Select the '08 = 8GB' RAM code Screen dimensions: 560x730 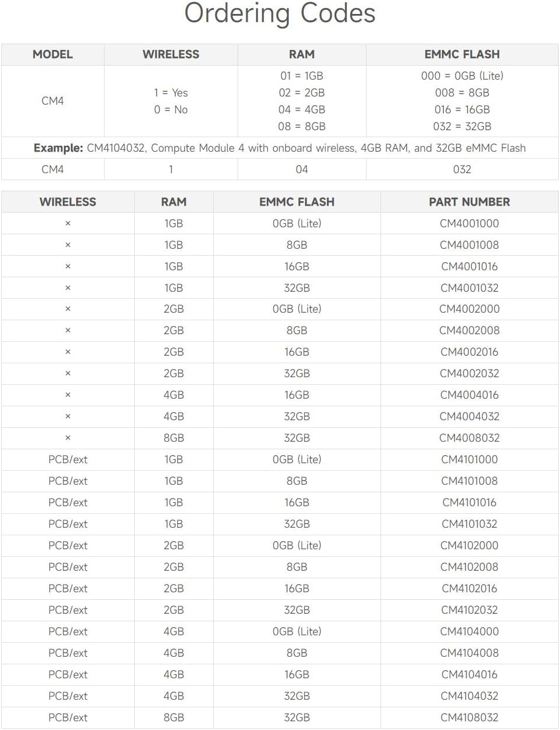(301, 127)
